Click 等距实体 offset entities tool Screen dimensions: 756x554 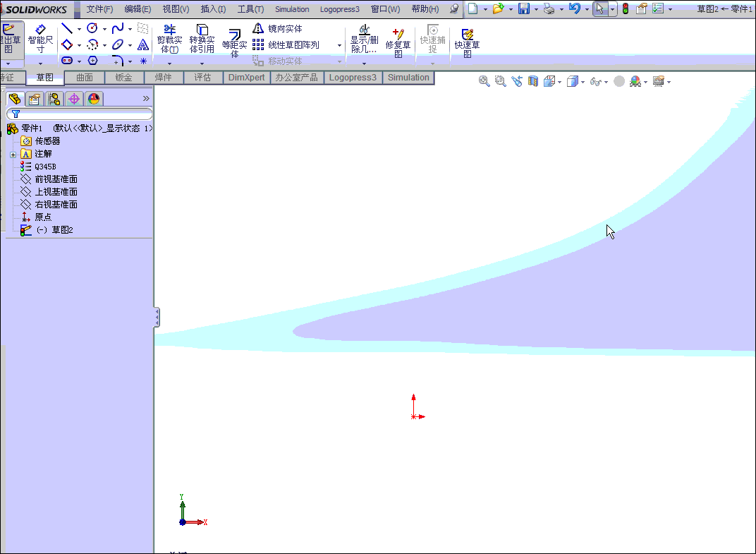click(234, 42)
